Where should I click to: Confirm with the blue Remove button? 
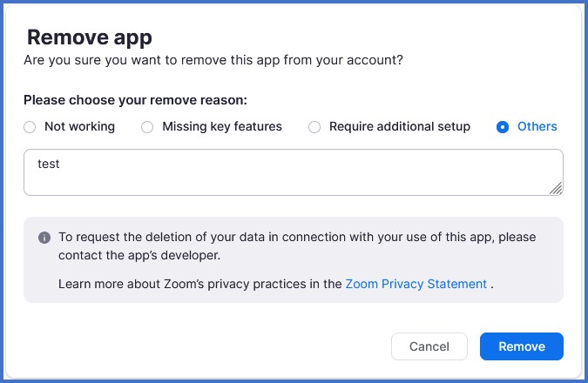[521, 346]
